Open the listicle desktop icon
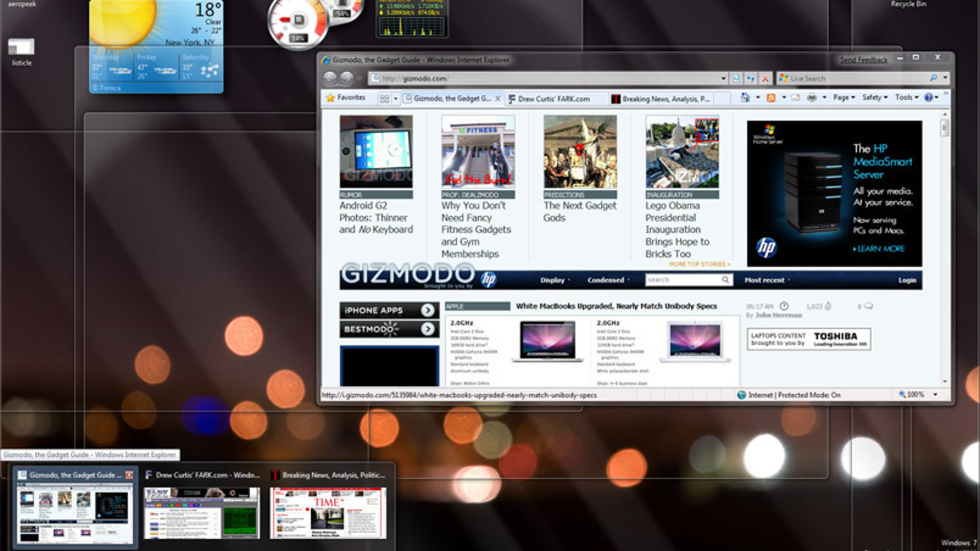 (x=21, y=52)
